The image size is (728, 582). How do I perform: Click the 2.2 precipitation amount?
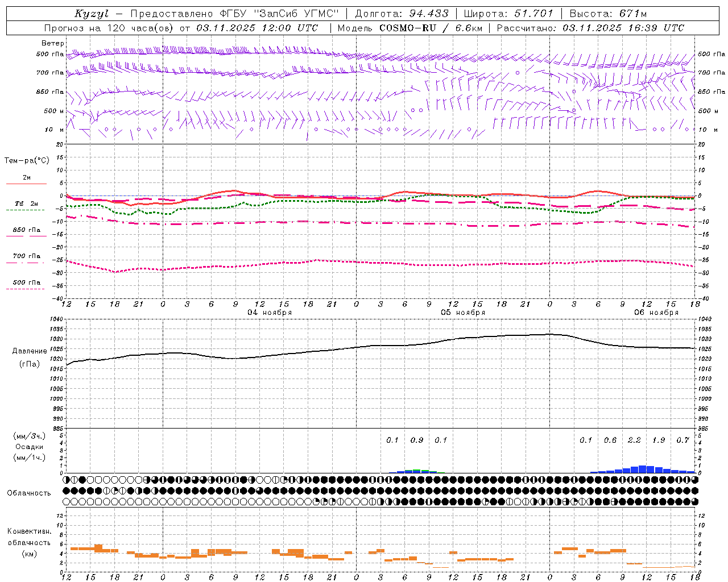coord(634,440)
